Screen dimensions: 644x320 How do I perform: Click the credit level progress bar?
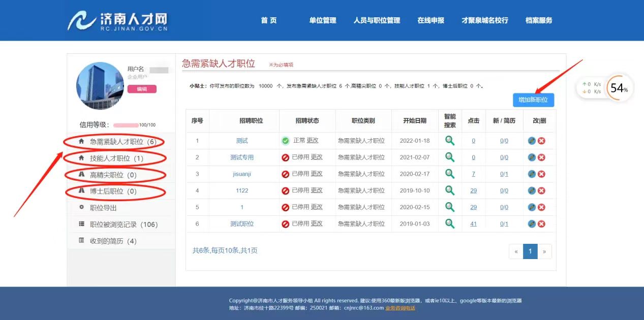[x=126, y=125]
